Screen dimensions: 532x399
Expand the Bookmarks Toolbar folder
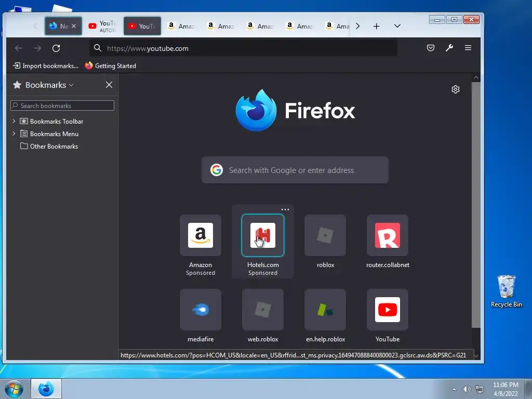14,121
